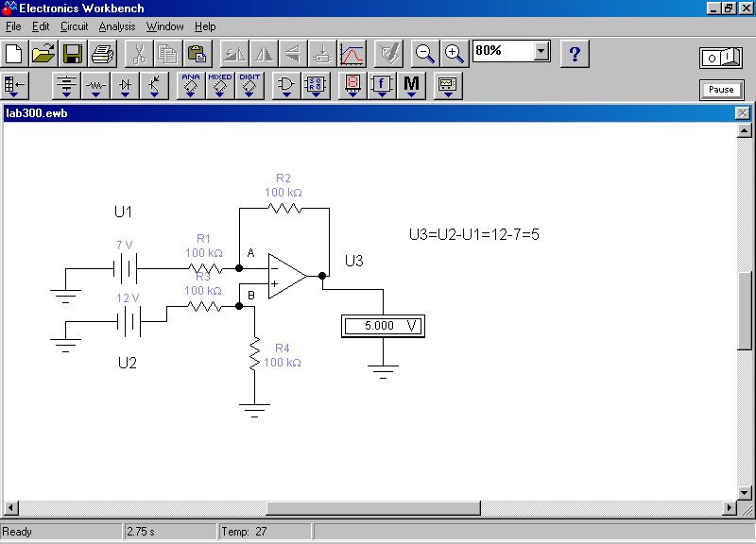756x544 pixels.
Task: Click the U1 label text
Action: 124,212
